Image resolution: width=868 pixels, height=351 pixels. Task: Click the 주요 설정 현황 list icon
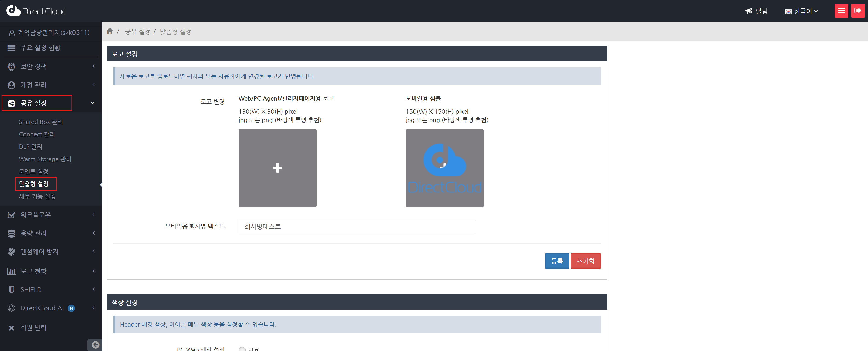point(11,48)
